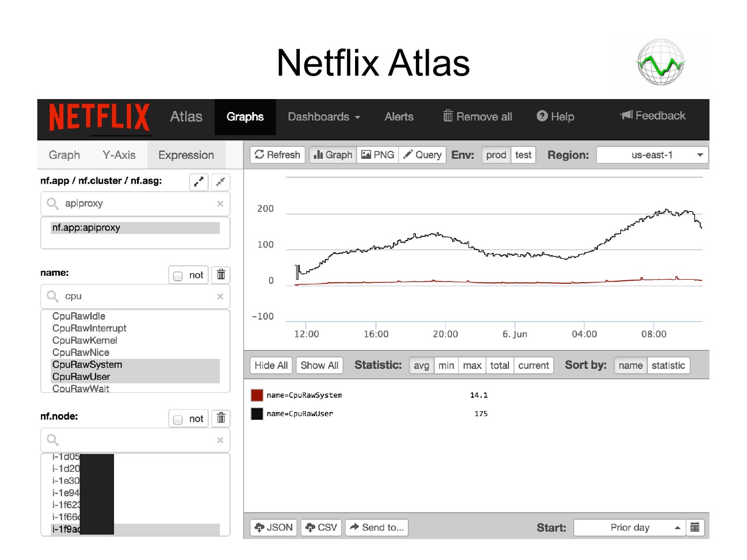Clear the apiproxy search field with X
The image size is (747, 560).
220,204
